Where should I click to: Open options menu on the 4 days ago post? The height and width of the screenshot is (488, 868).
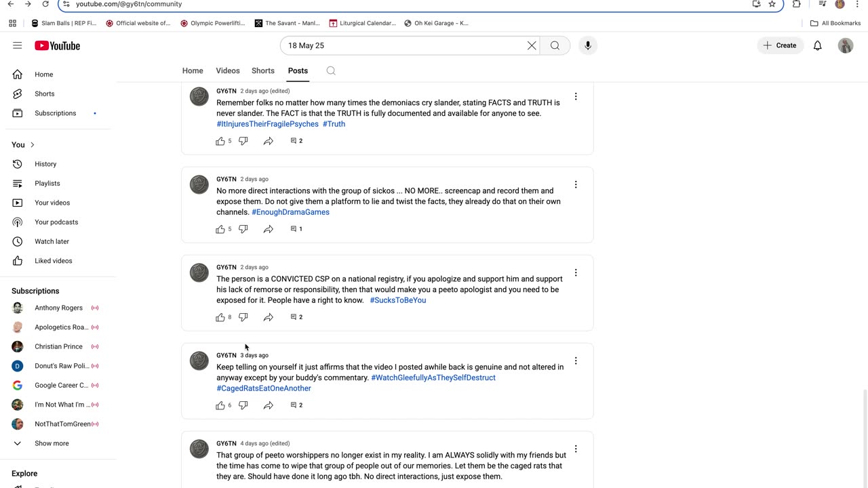tap(576, 449)
